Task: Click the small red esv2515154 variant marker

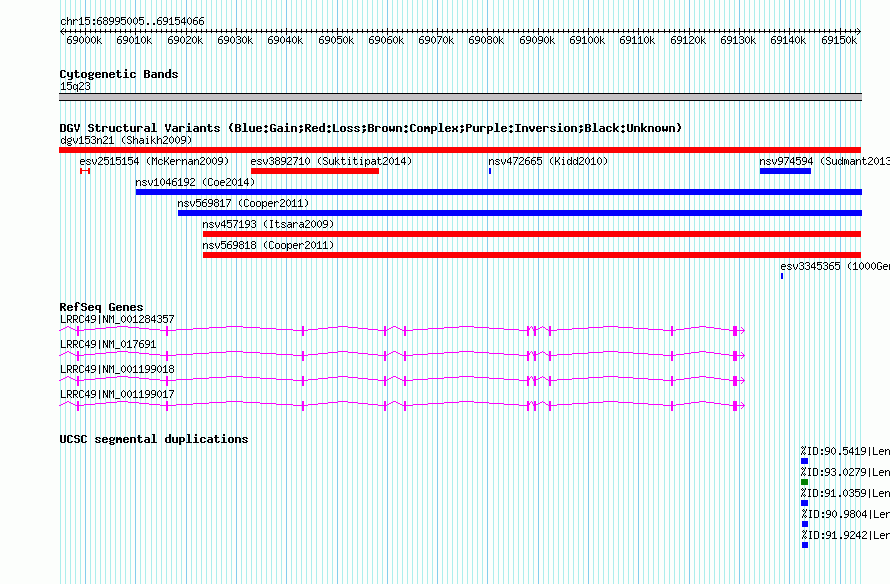Action: point(85,171)
